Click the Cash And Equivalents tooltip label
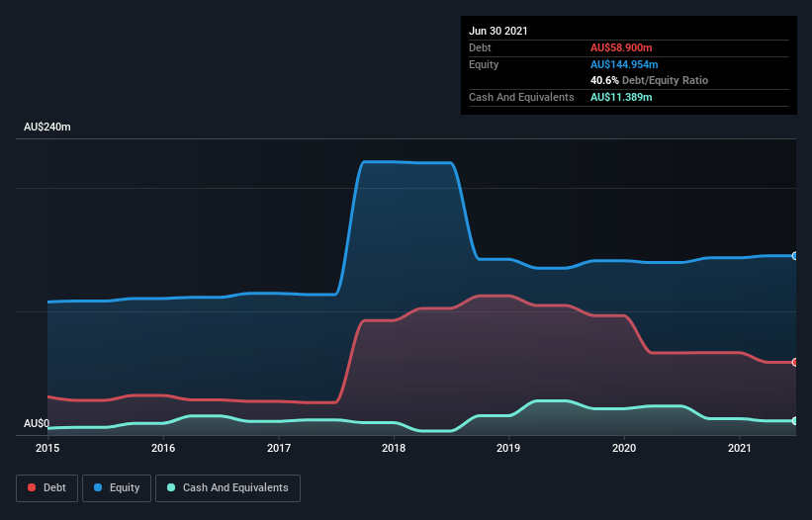Screen dimensions: 812x520 point(521,97)
